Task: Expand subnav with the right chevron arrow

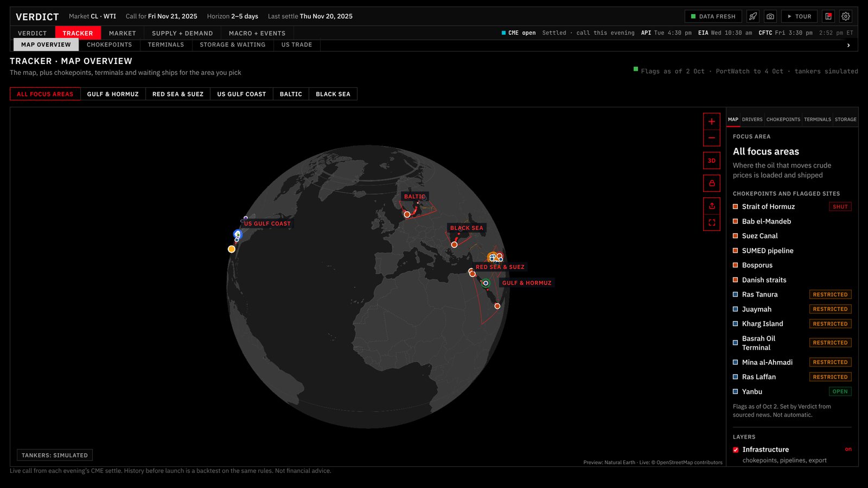Action: click(848, 46)
